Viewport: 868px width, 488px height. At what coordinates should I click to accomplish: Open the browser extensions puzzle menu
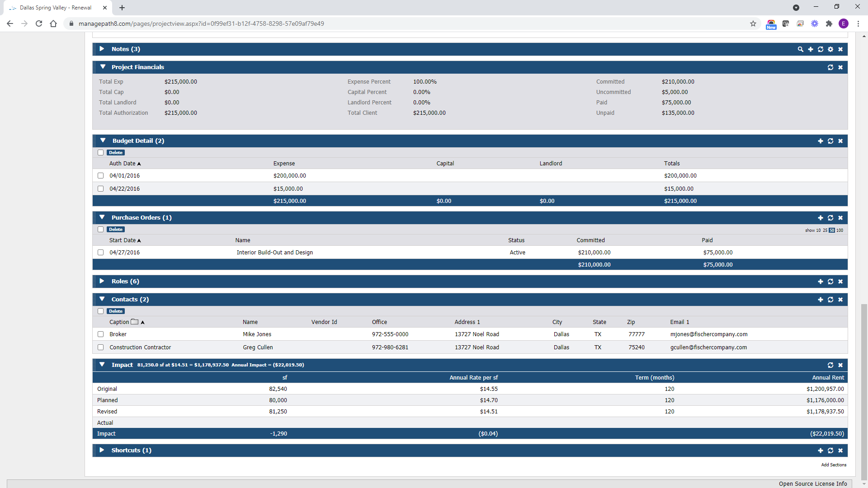830,23
